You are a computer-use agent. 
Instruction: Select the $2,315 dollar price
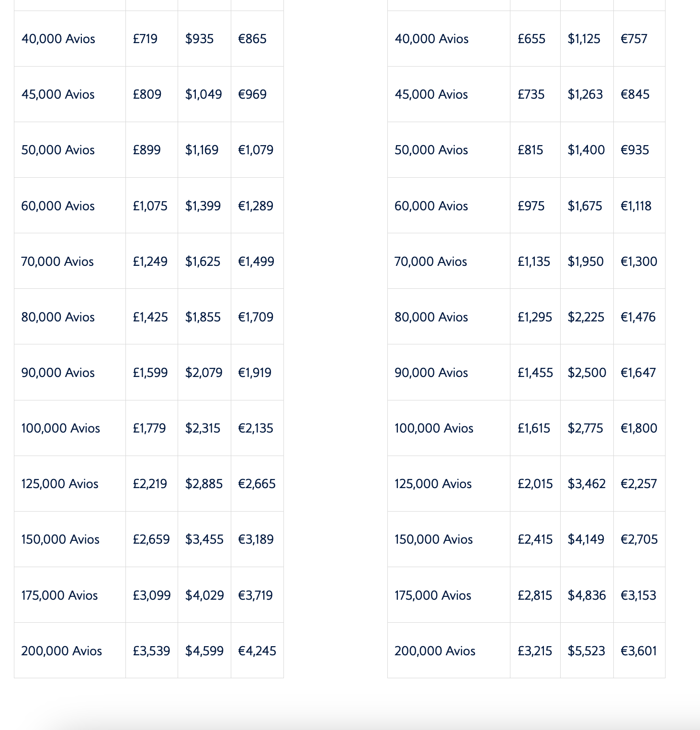[203, 428]
